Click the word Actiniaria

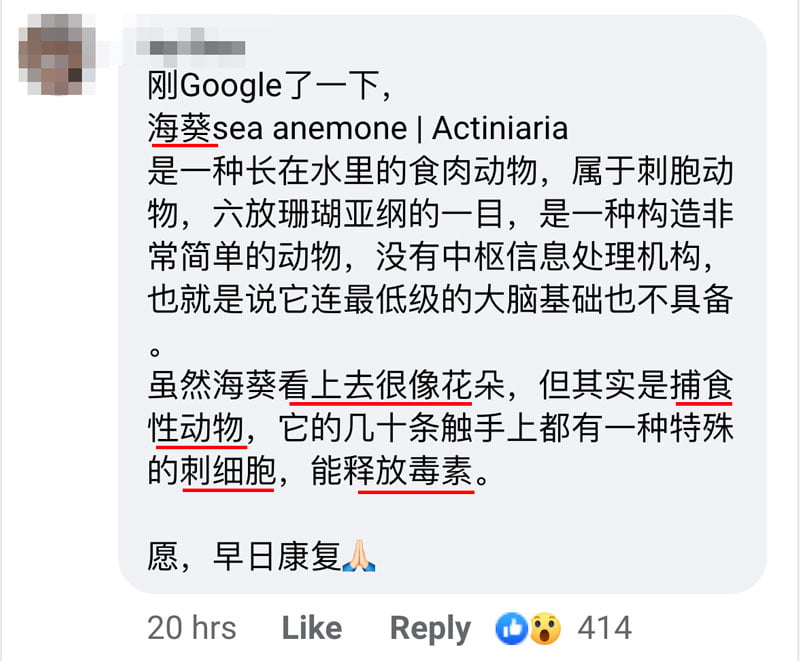[x=500, y=128]
